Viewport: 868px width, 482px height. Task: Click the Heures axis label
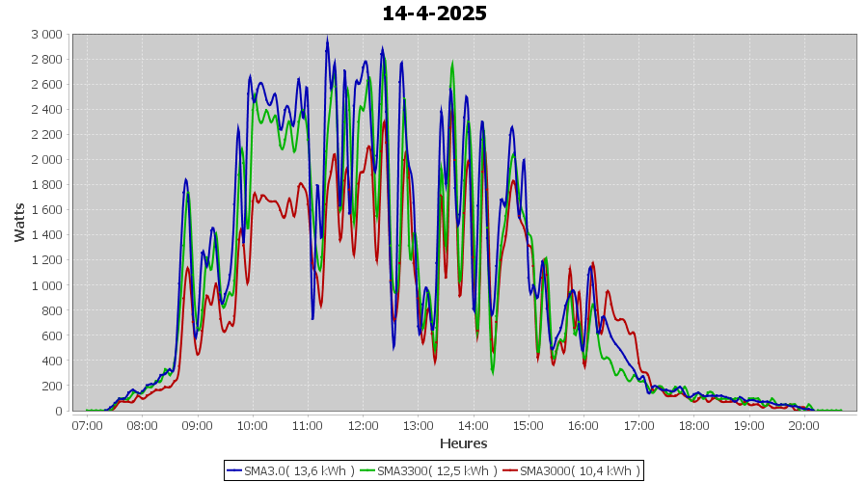463,443
